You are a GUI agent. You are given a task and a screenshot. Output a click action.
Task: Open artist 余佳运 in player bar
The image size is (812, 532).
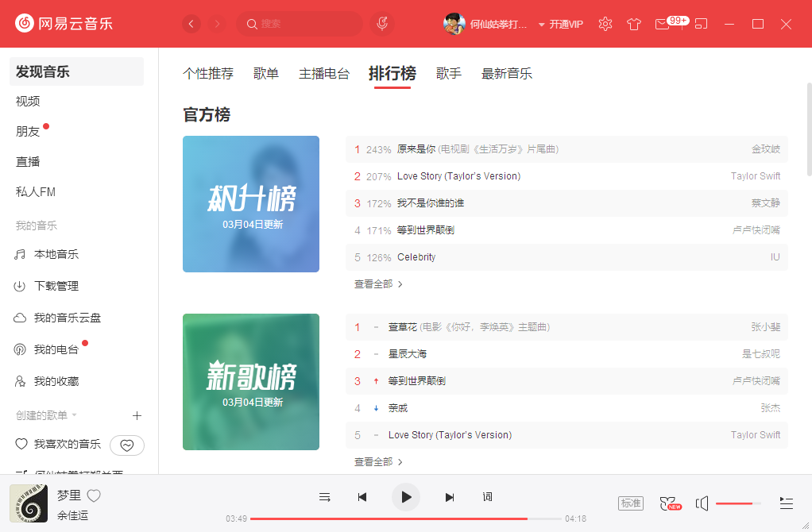pyautogui.click(x=72, y=515)
